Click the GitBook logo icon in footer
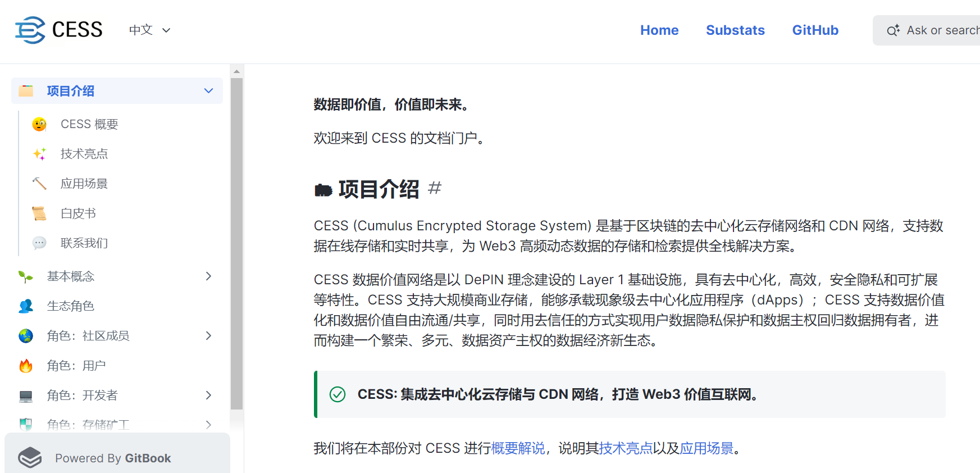The height and width of the screenshot is (473, 980). [x=30, y=458]
